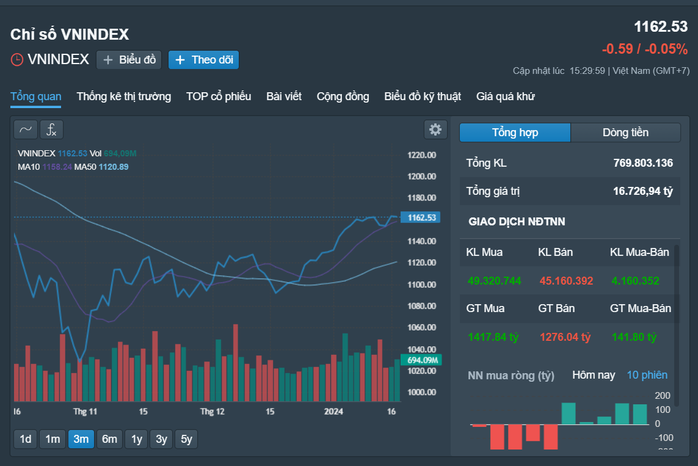The width and height of the screenshot is (698, 466).
Task: Select the Dòng tiền panel tab
Action: 625,133
